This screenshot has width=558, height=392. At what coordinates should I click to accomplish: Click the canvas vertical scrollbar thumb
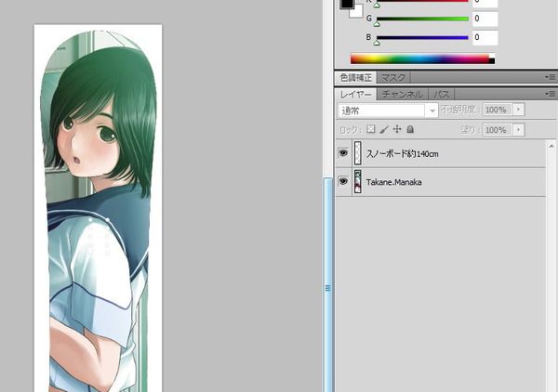tap(327, 284)
